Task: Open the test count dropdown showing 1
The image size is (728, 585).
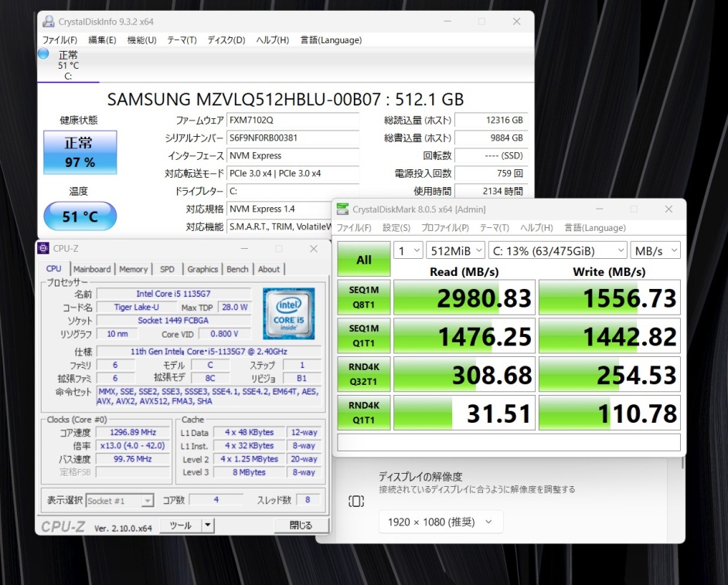Action: click(x=408, y=250)
